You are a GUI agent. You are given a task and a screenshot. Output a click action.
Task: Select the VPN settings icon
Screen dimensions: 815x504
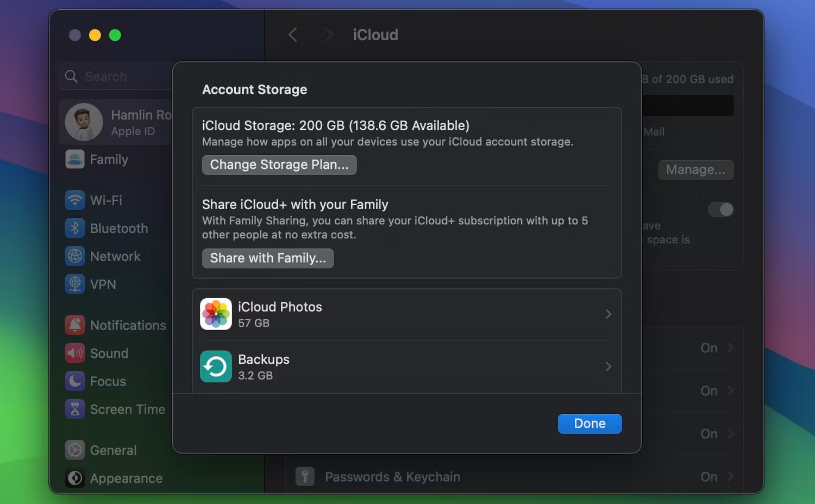pos(74,284)
